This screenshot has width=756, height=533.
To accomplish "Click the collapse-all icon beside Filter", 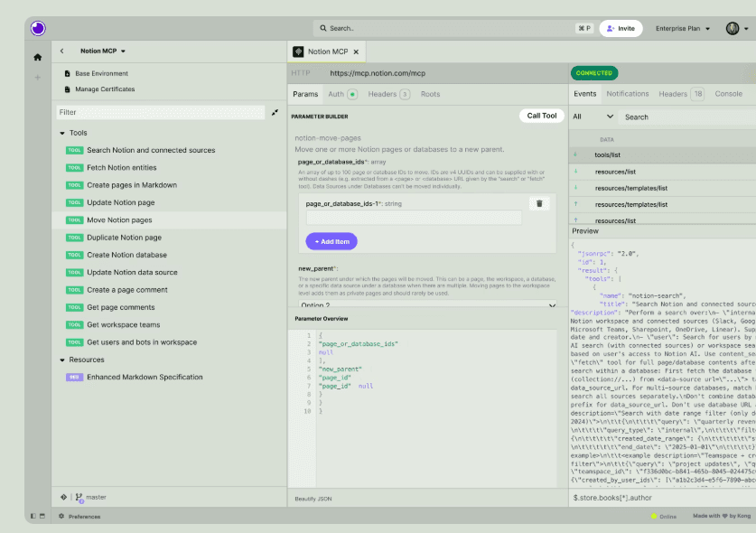I will coord(275,112).
